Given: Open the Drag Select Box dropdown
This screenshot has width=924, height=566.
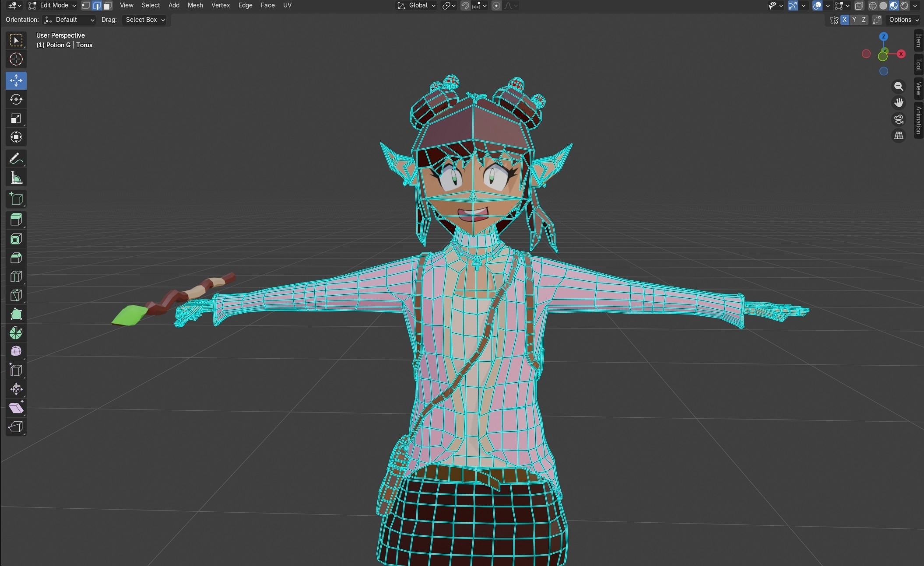Looking at the screenshot, I should (145, 20).
